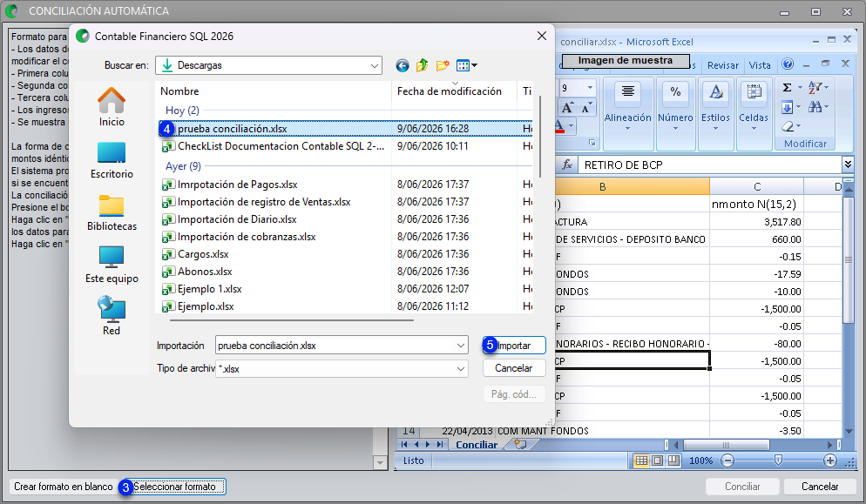Expand the Tipo de archivo *.xlsx dropdown
Screen dimensions: 866x504
[x=461, y=369]
